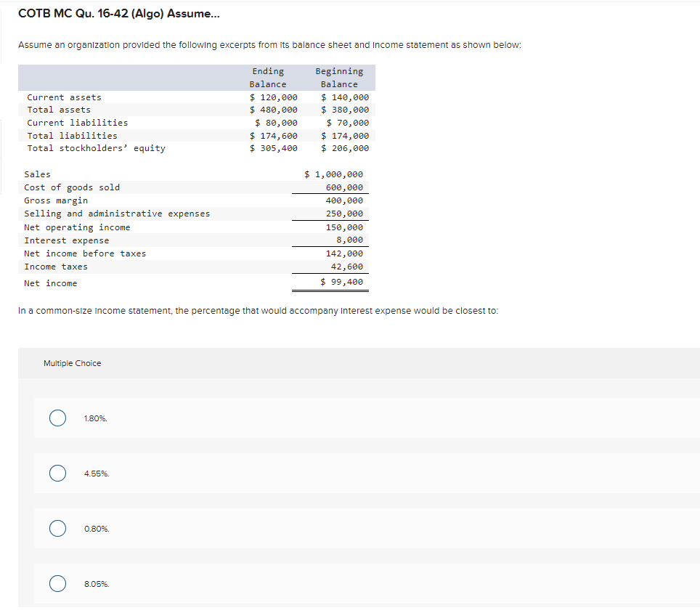Click the Sales figure of $1,000,000
The width and height of the screenshot is (700, 613).
[333, 174]
